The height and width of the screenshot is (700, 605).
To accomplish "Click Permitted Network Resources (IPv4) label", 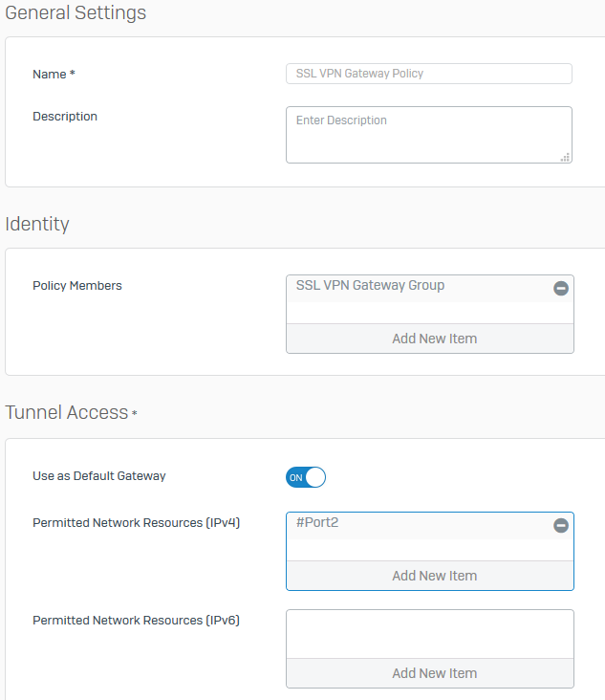I will pyautogui.click(x=136, y=523).
